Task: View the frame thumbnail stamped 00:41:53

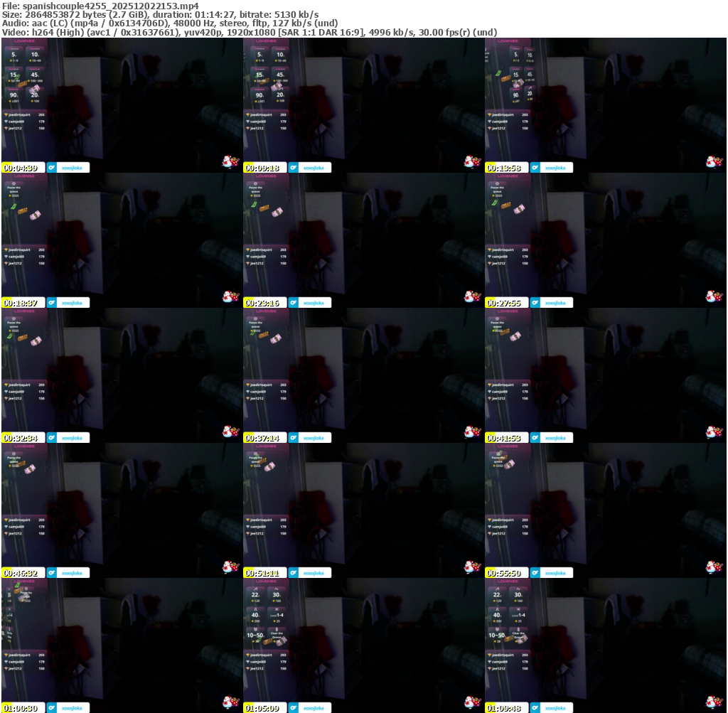Action: click(606, 375)
